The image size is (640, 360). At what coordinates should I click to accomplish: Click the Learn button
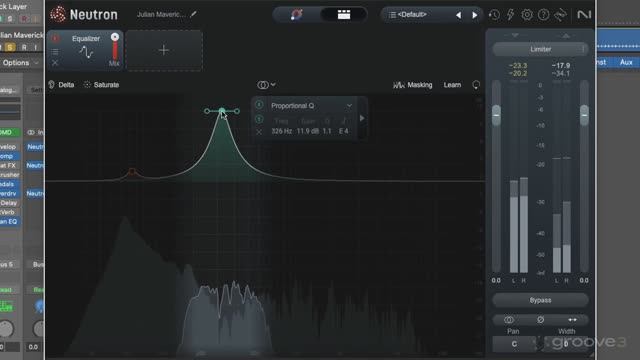452,85
